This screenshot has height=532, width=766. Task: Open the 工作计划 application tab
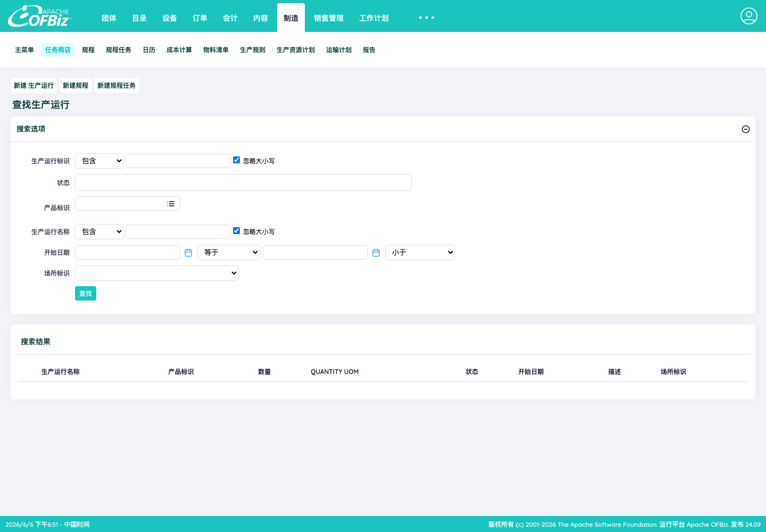374,18
